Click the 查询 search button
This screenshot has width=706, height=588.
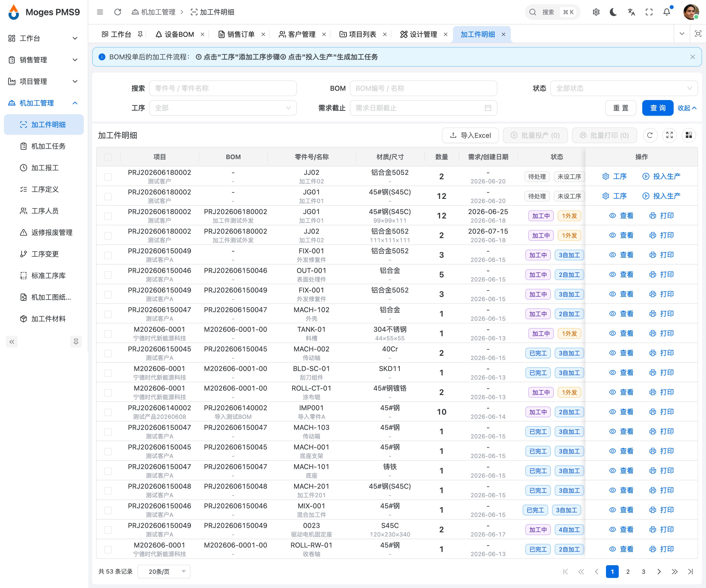pyautogui.click(x=658, y=108)
